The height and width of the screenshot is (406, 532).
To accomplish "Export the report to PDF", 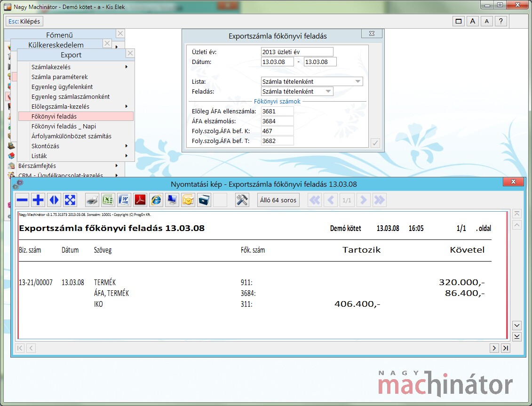I will pos(141,200).
